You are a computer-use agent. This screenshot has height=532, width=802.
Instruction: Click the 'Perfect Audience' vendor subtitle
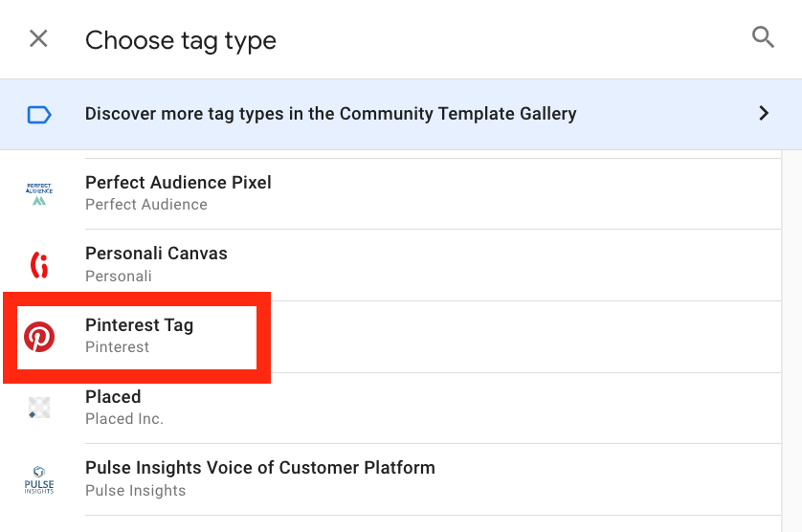pyautogui.click(x=146, y=205)
